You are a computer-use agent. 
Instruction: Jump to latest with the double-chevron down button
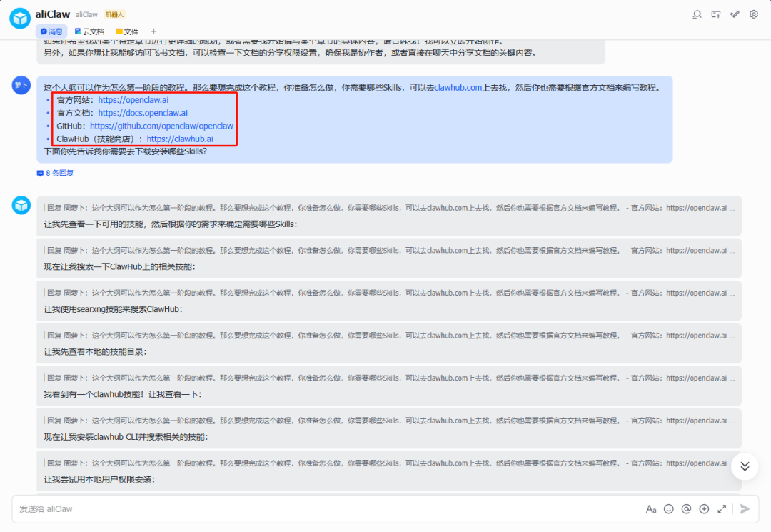point(745,466)
